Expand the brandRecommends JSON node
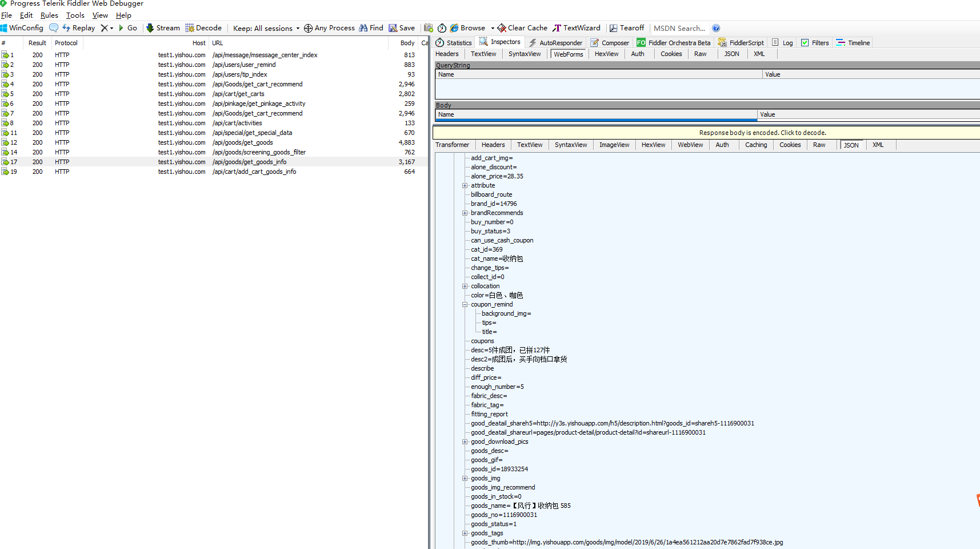This screenshot has height=549, width=980. coord(465,213)
